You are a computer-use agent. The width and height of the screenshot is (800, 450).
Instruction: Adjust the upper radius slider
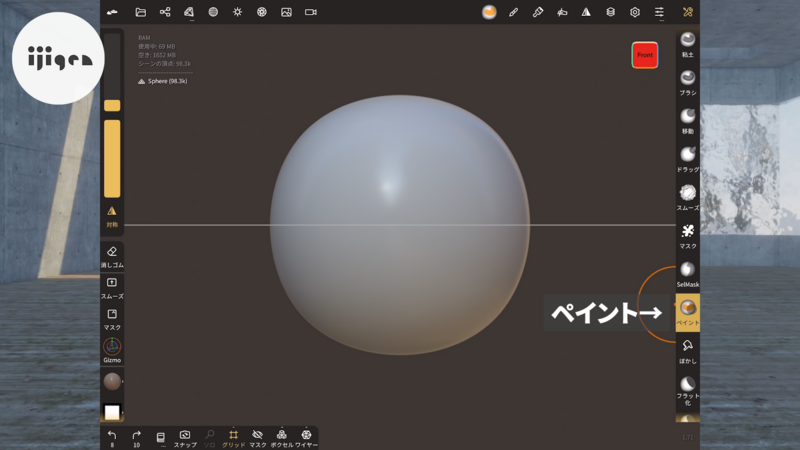(112, 72)
